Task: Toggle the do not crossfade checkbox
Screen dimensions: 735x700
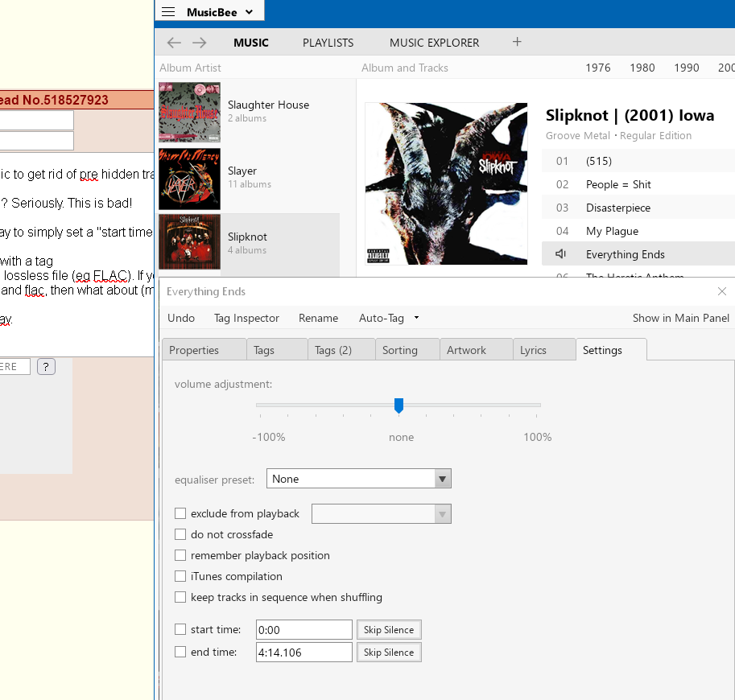Action: 180,534
